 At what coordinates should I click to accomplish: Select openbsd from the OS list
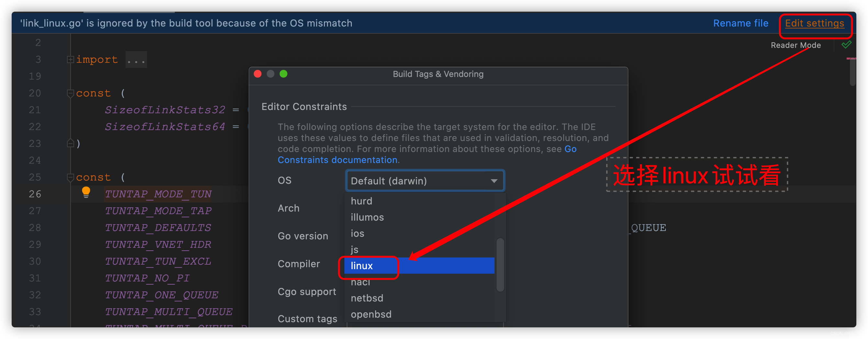pyautogui.click(x=419, y=314)
